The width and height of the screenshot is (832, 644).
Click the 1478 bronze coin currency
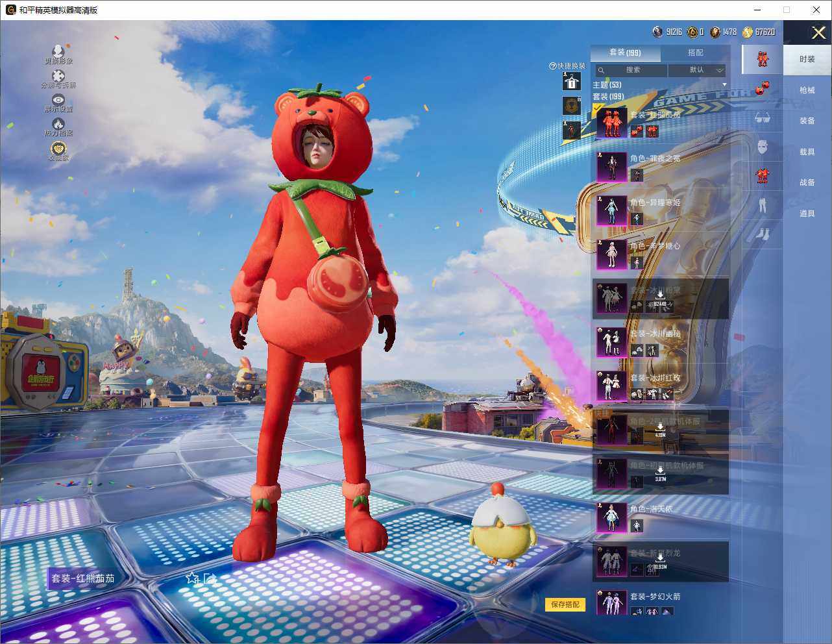pos(715,32)
